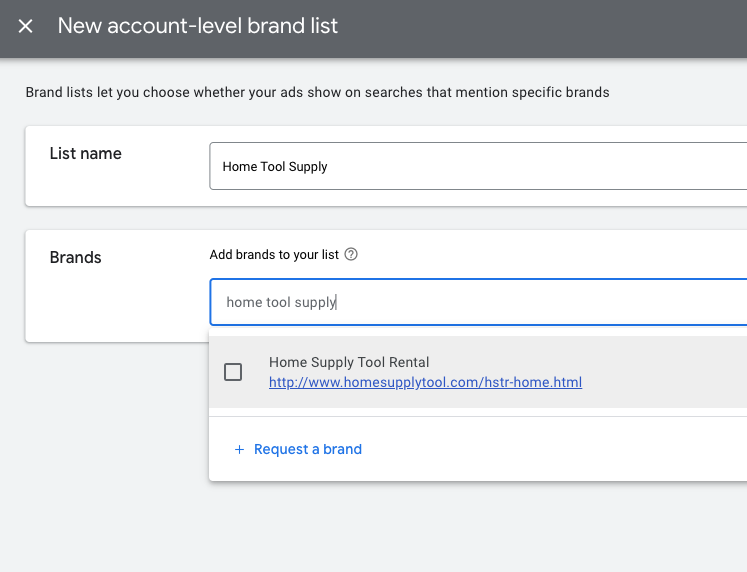Image resolution: width=747 pixels, height=572 pixels.
Task: Select the Home Supply Tool Rental text
Action: [x=349, y=362]
